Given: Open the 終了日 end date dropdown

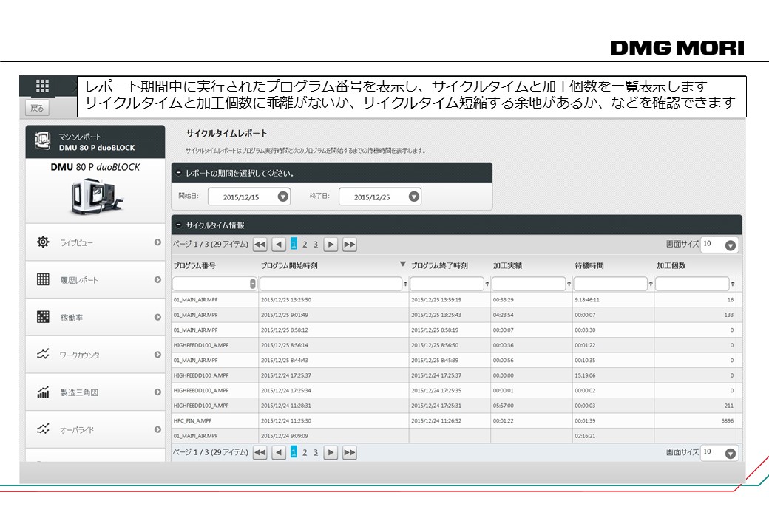Looking at the screenshot, I should point(414,197).
